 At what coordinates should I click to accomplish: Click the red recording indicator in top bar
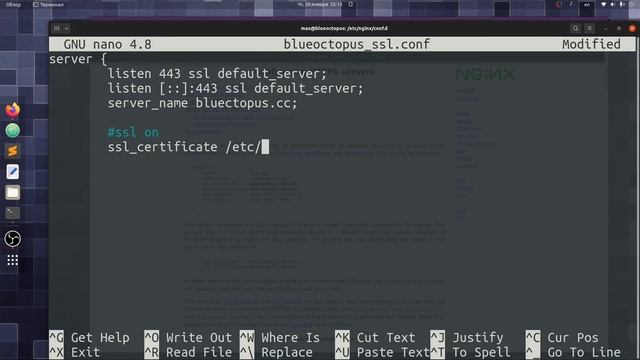(x=559, y=4)
